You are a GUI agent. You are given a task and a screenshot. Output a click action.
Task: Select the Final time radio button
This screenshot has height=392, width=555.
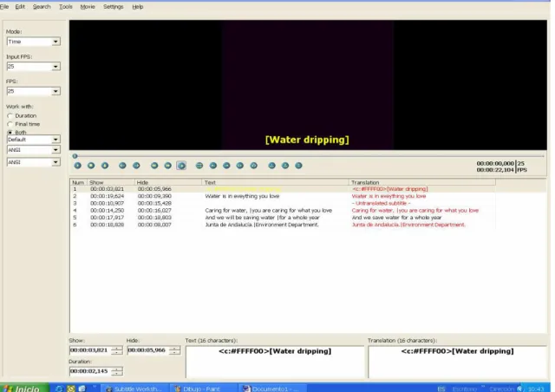click(x=10, y=124)
